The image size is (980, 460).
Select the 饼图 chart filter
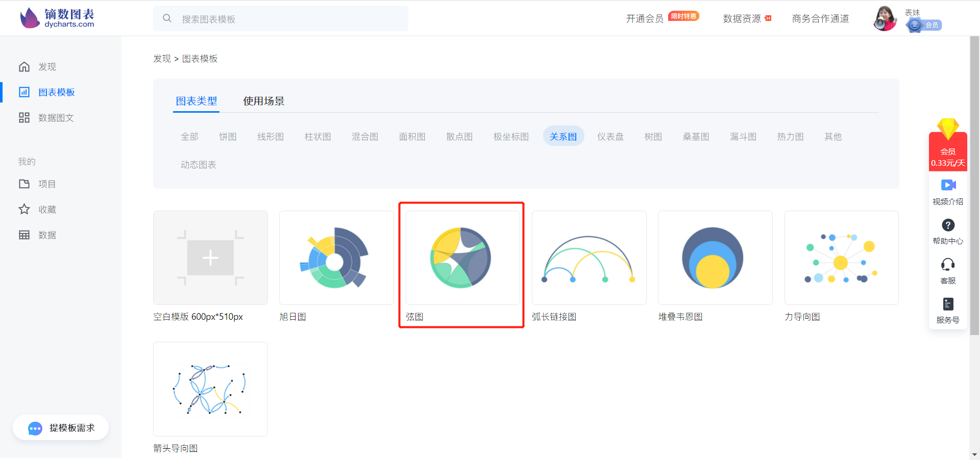pos(228,136)
